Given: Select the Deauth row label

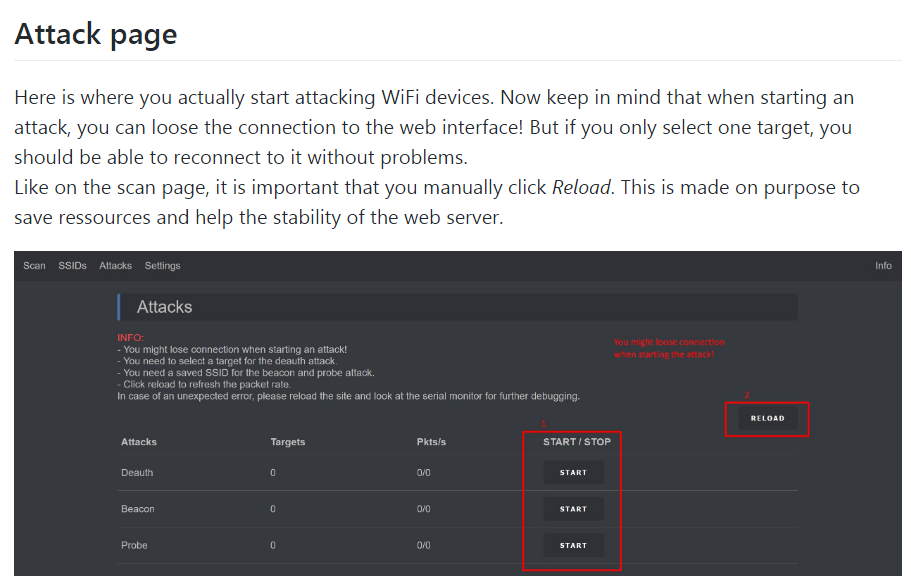Looking at the screenshot, I should tap(137, 472).
